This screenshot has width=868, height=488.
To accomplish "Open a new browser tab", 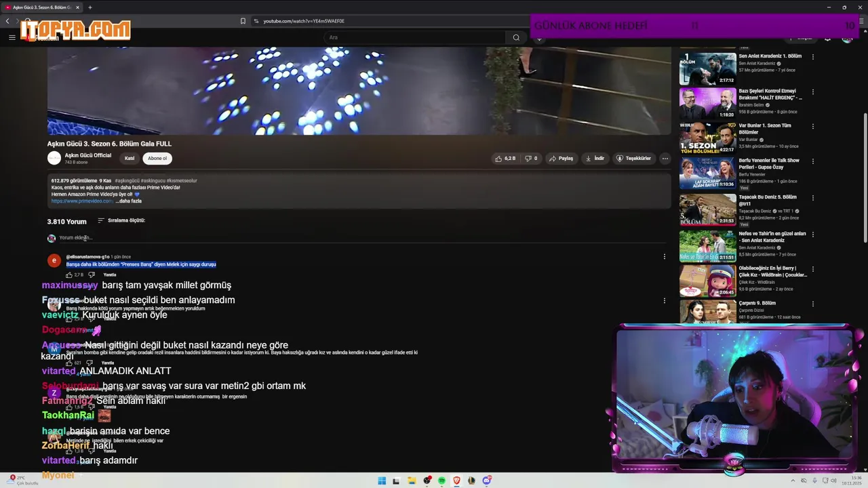I will [90, 7].
